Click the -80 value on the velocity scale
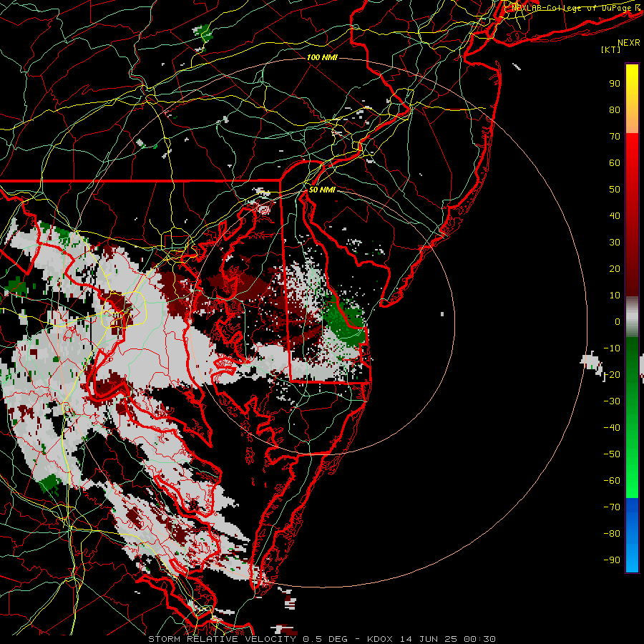 tap(612, 534)
